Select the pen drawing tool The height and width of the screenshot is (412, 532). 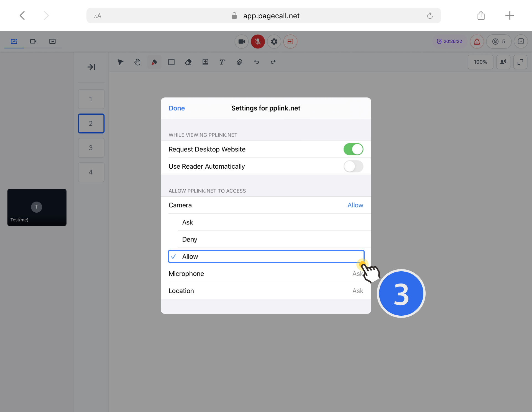pyautogui.click(x=154, y=62)
